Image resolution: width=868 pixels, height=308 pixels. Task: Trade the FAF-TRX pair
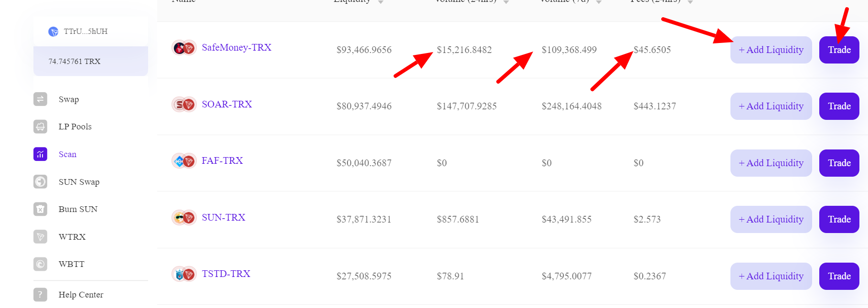(x=839, y=163)
